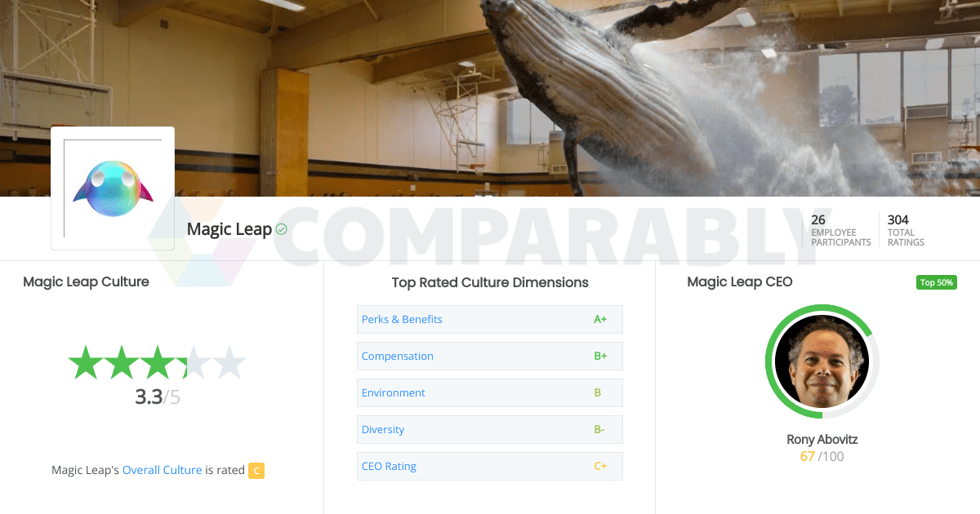Image resolution: width=980 pixels, height=514 pixels.
Task: Click the 26 employee participants stat
Action: tap(840, 230)
